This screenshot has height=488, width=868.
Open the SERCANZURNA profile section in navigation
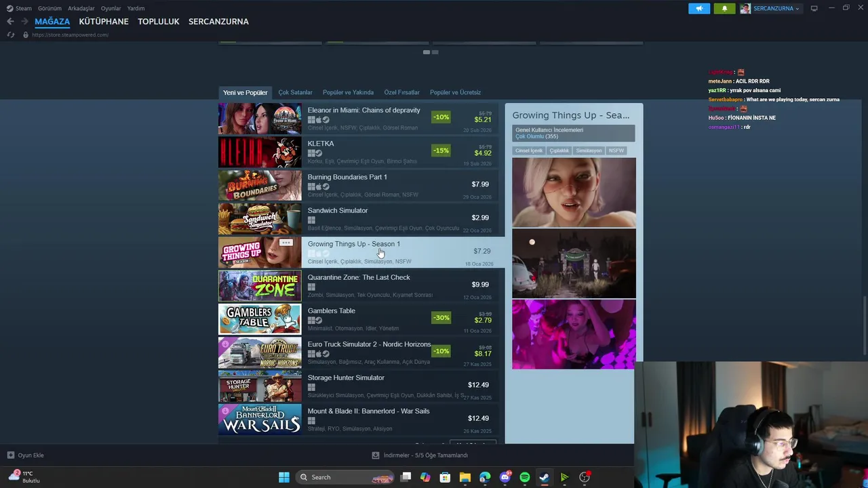(218, 22)
